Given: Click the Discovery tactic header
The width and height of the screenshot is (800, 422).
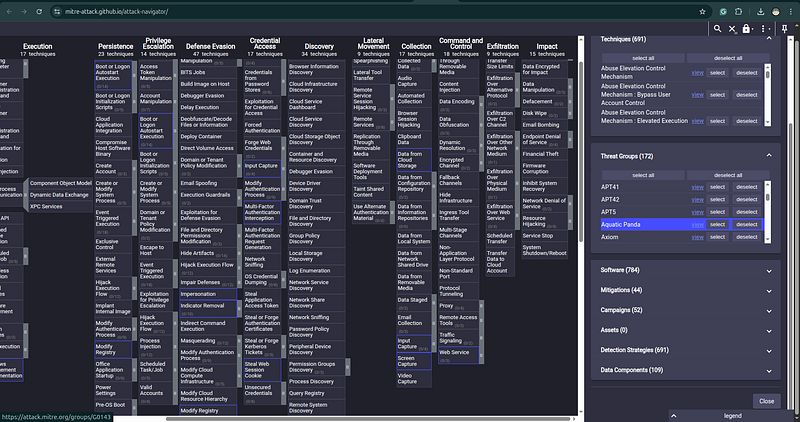Looking at the screenshot, I should click(x=319, y=46).
